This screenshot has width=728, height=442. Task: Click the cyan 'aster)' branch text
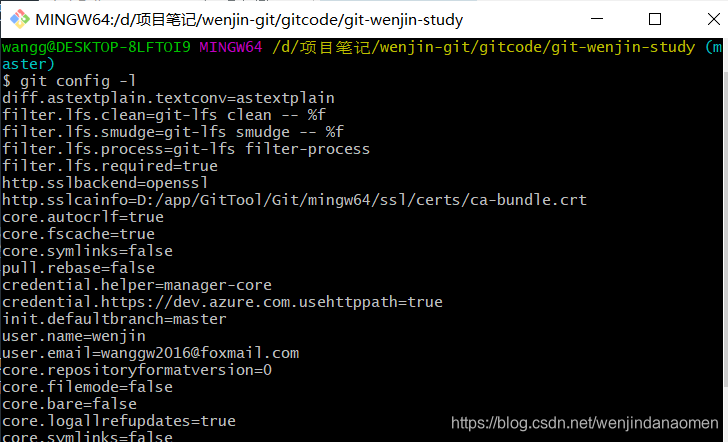tap(28, 64)
